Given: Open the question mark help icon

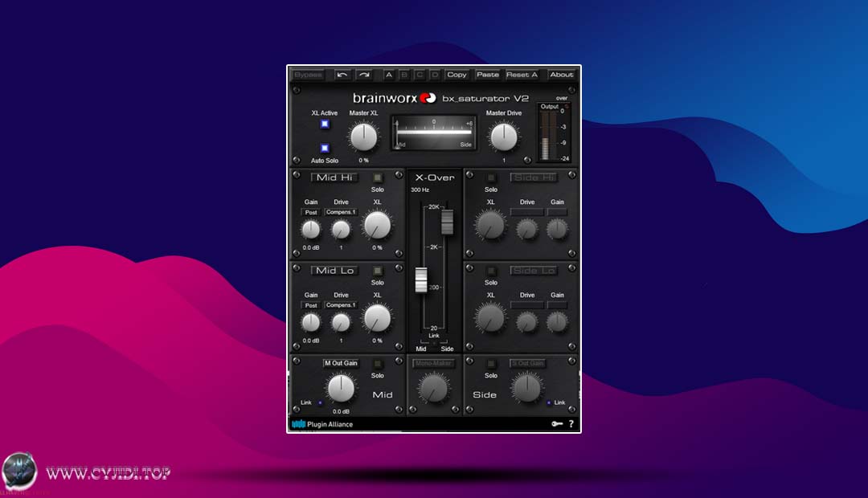Looking at the screenshot, I should click(571, 424).
